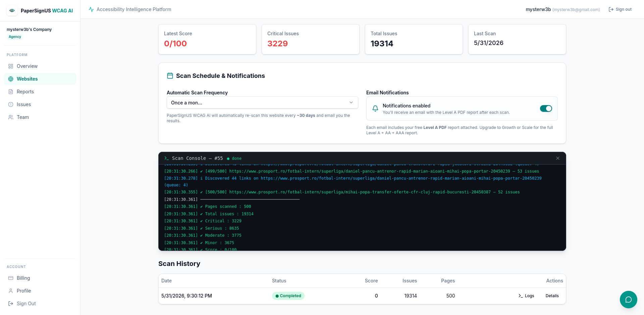Click the Sign out arrow icon in header
Image resolution: width=644 pixels, height=315 pixels.
(611, 9)
